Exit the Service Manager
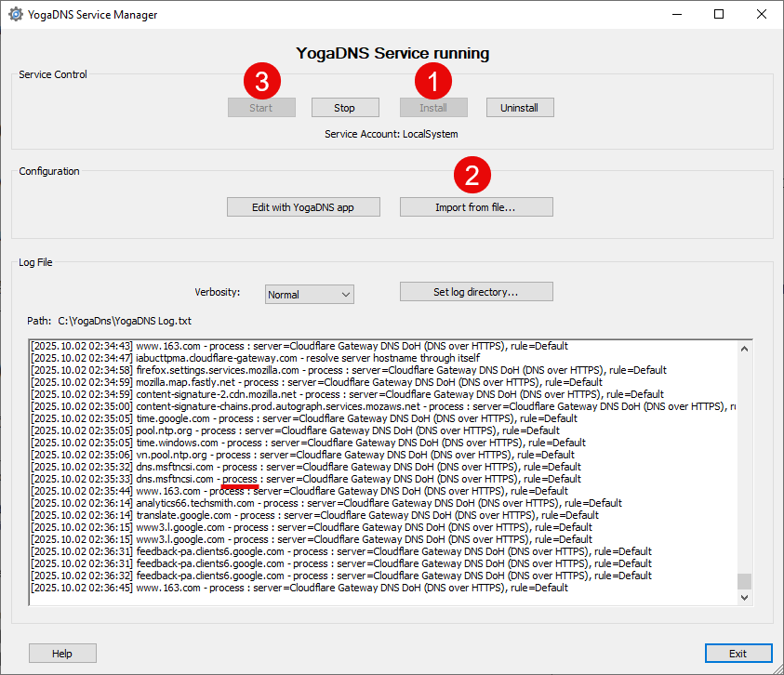784x675 pixels. click(737, 654)
